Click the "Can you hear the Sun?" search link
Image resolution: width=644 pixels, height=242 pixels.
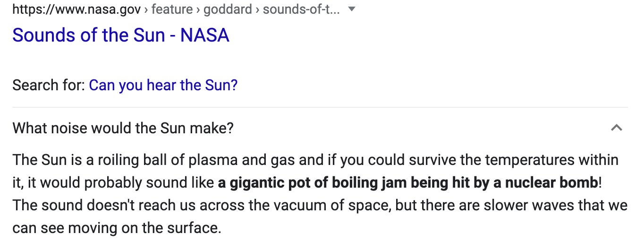coord(163,85)
